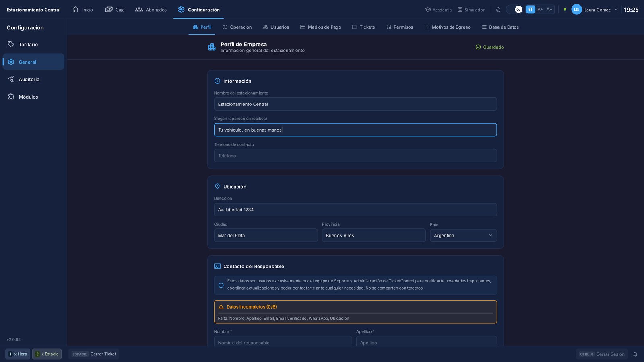Click the water-drop color theme icon

tap(498, 10)
